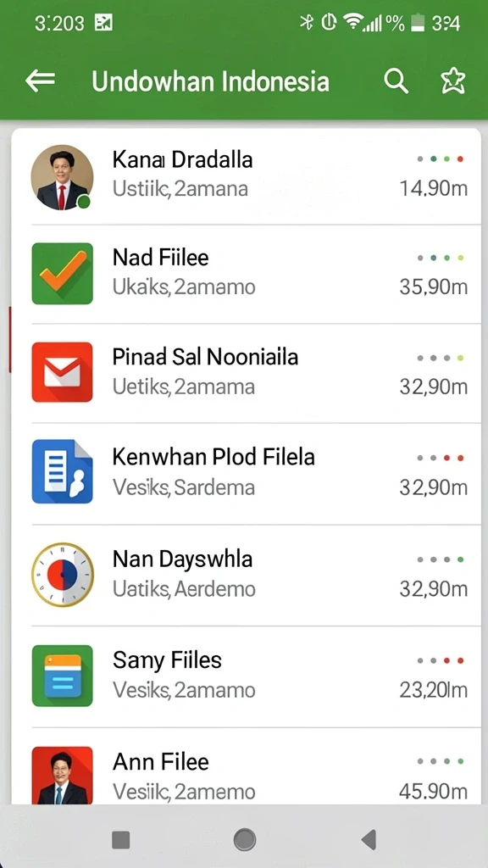The image size is (488, 868).
Task: Select the Samy Fiiles list entry
Action: click(247, 676)
